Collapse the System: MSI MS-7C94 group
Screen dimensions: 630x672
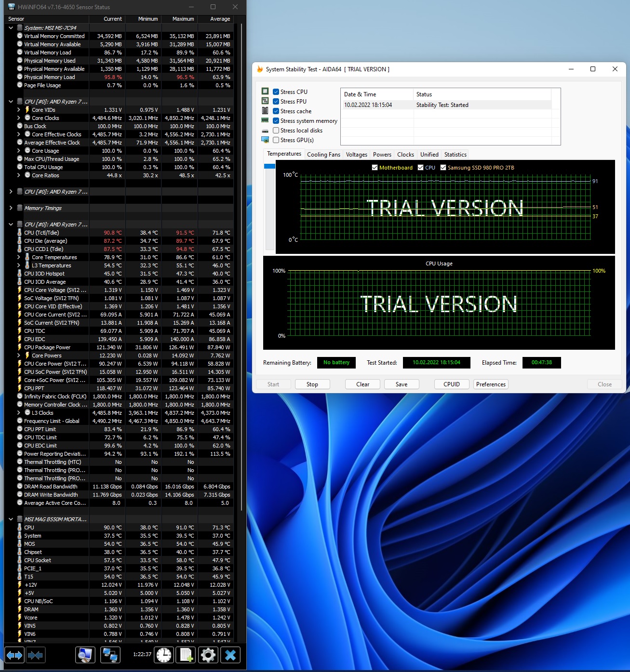click(11, 28)
